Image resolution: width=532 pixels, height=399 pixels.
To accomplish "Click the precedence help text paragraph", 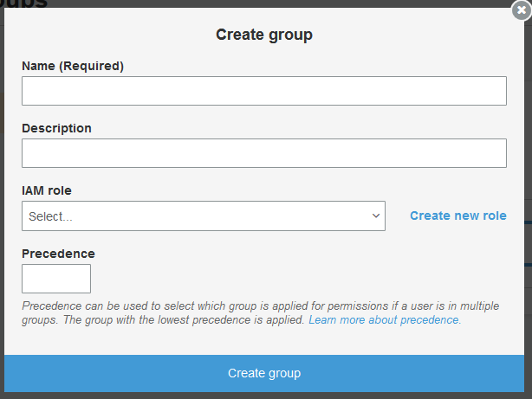I will (x=165, y=312).
